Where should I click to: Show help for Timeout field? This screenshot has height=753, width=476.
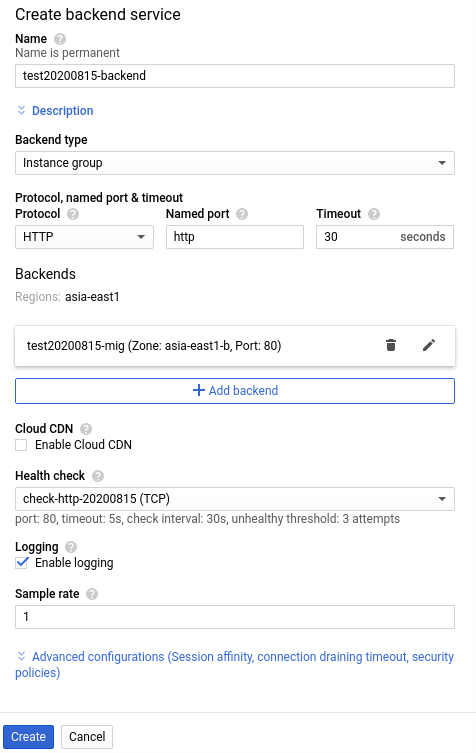(374, 214)
